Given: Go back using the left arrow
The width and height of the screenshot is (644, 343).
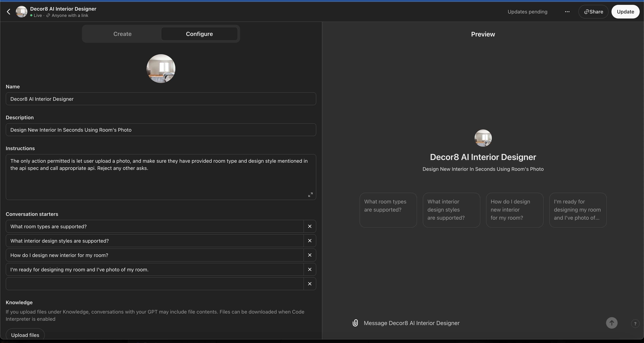Looking at the screenshot, I should tap(8, 12).
